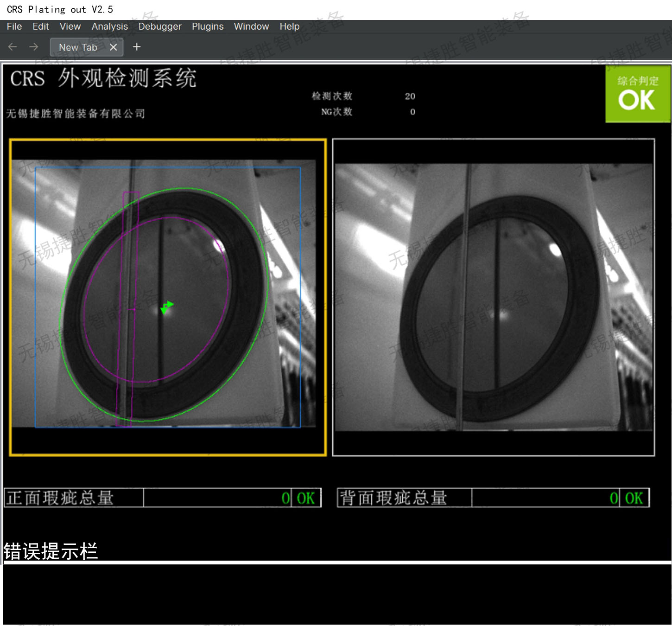This screenshot has height=626, width=672.
Task: Open the Help menu
Action: [289, 26]
